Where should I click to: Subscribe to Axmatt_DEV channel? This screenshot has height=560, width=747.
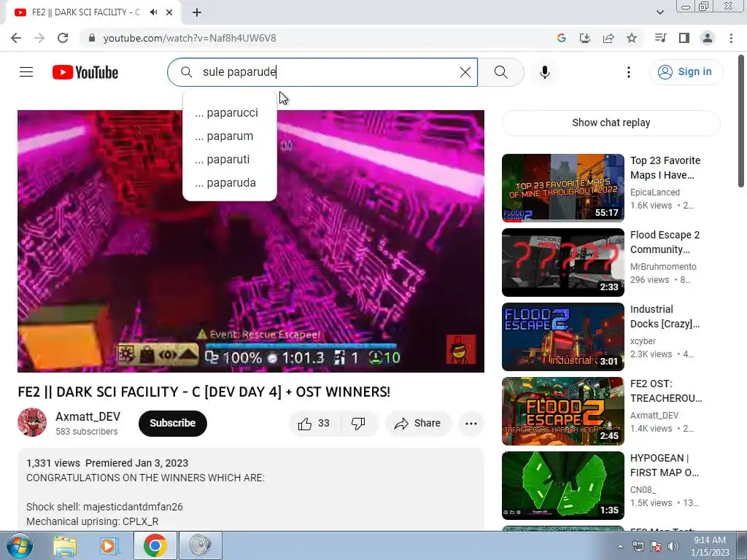[172, 424]
